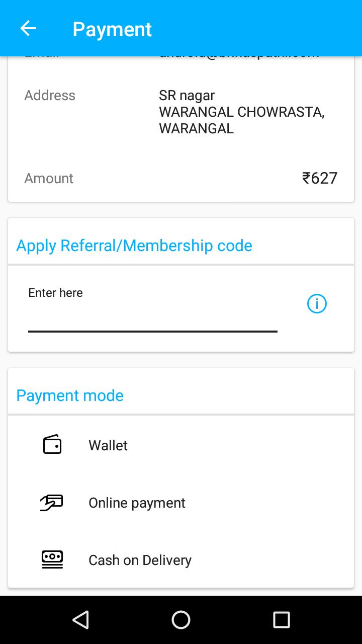Screen dimensions: 362x644
Task: Tap the online payment hand-card icon
Action: point(52,503)
